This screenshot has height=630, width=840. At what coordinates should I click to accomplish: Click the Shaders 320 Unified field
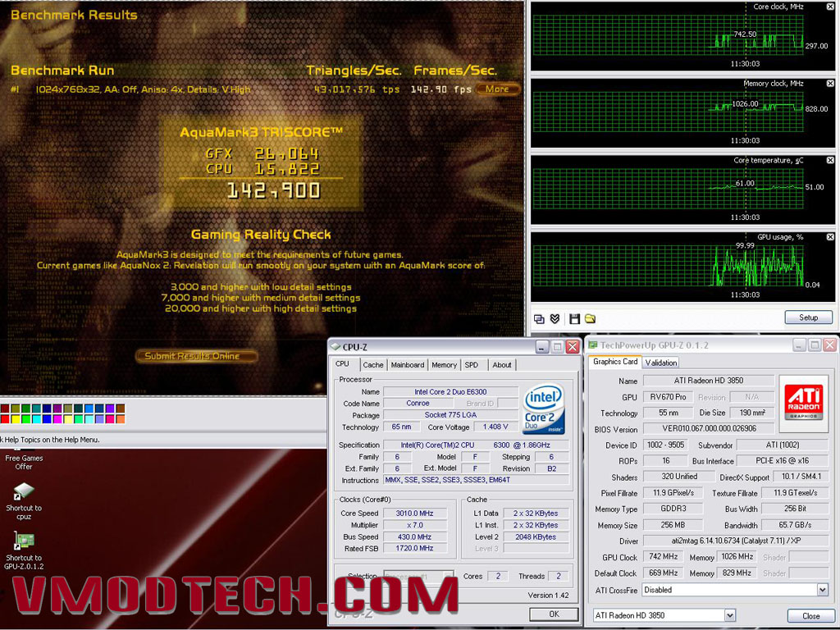click(678, 477)
